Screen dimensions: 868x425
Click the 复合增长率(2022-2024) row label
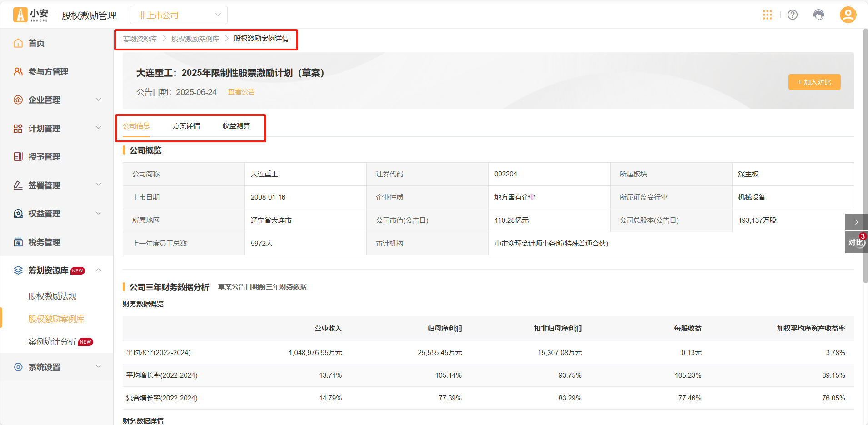pyautogui.click(x=162, y=398)
